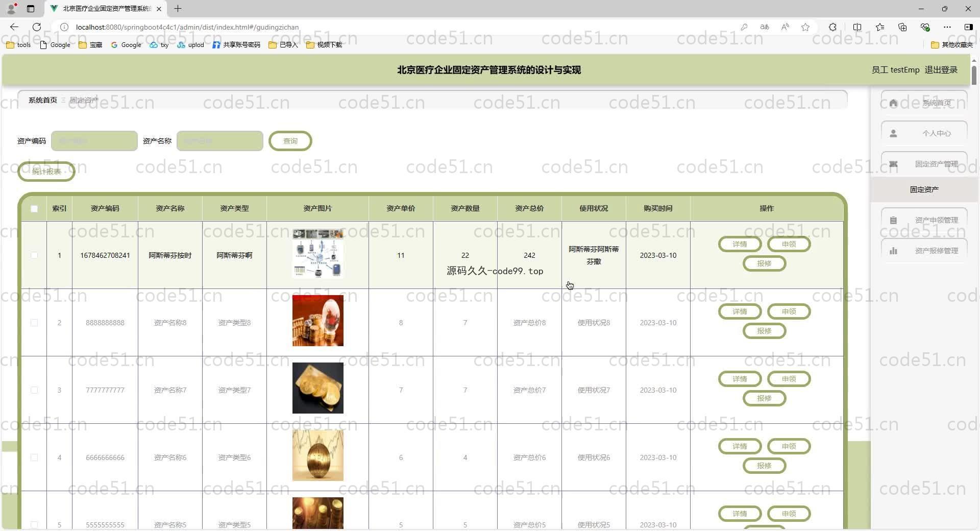Open txy cloud bookmark

[x=159, y=45]
